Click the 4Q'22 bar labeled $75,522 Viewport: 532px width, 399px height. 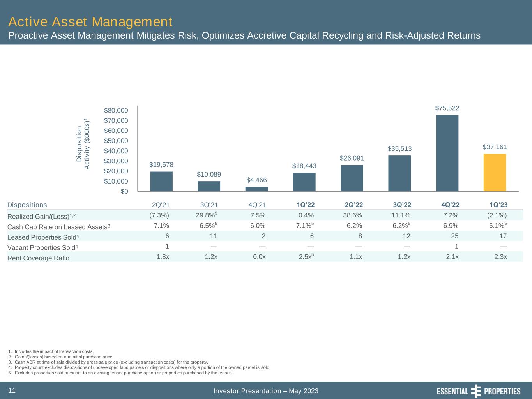click(x=447, y=153)
